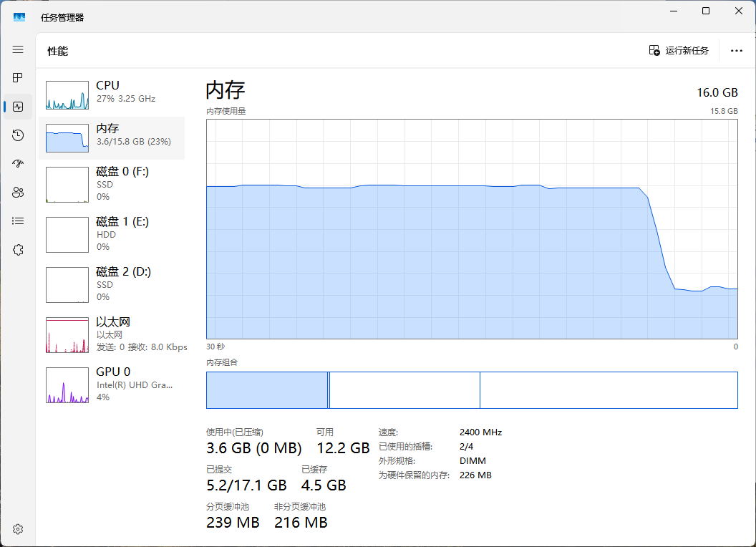View 磁盘 2 (D:) SSD graph
Image resolution: width=756 pixels, height=547 pixels.
click(112, 284)
